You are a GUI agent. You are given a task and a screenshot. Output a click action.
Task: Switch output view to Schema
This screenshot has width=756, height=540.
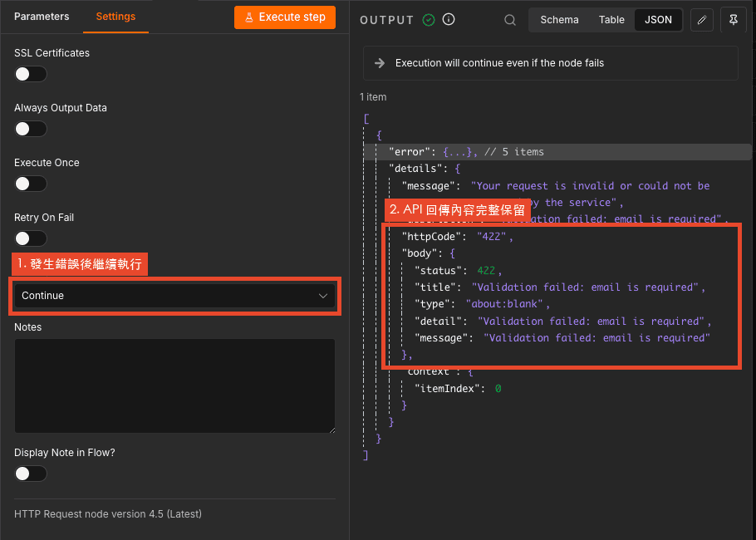click(x=559, y=20)
